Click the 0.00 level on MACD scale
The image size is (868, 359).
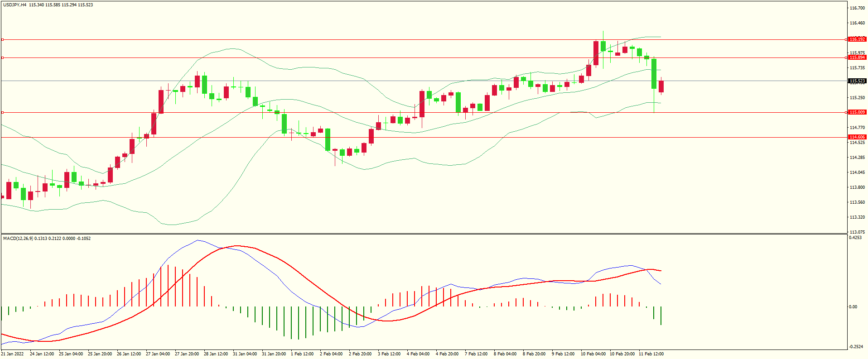click(x=853, y=307)
